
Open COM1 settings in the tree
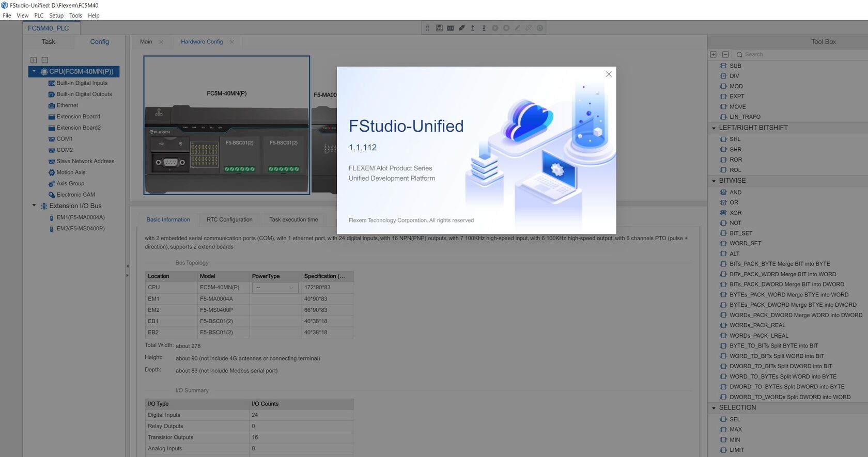pos(65,139)
